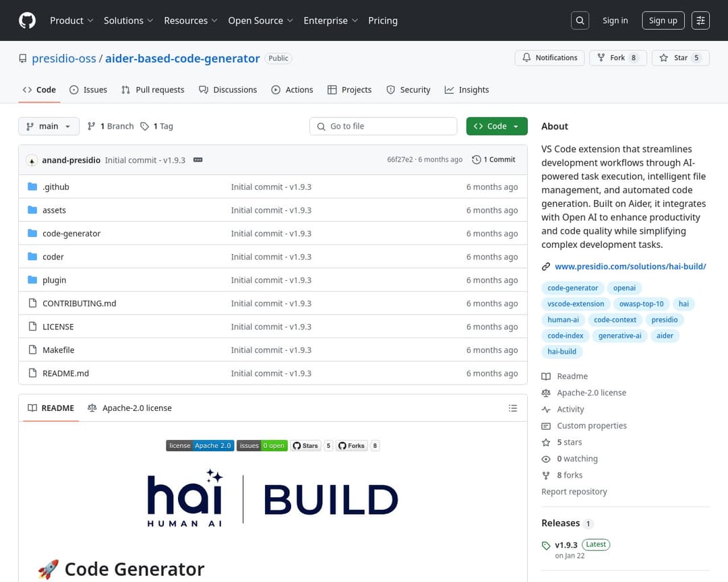
Task: Open the CONTRIBUTING.md file
Action: coord(80,303)
